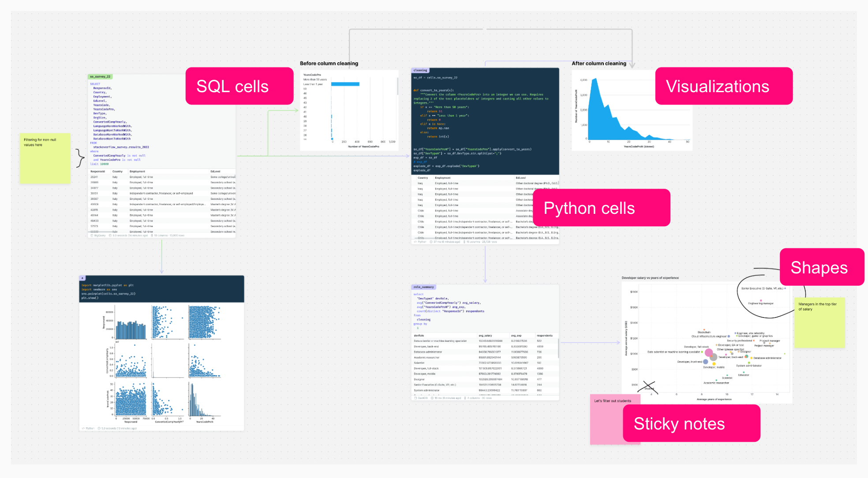Select the role_summary cell name tag
Screen dimensions: 868x478
click(423, 287)
